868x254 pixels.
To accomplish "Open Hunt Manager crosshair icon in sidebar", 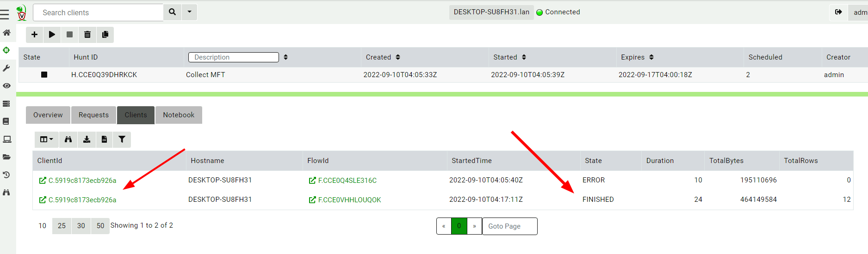I will point(6,50).
